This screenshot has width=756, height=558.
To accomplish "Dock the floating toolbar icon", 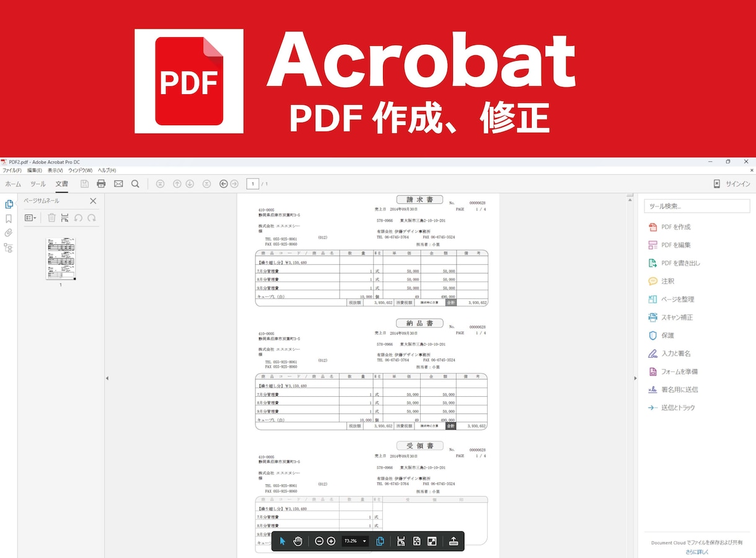I will pyautogui.click(x=453, y=541).
